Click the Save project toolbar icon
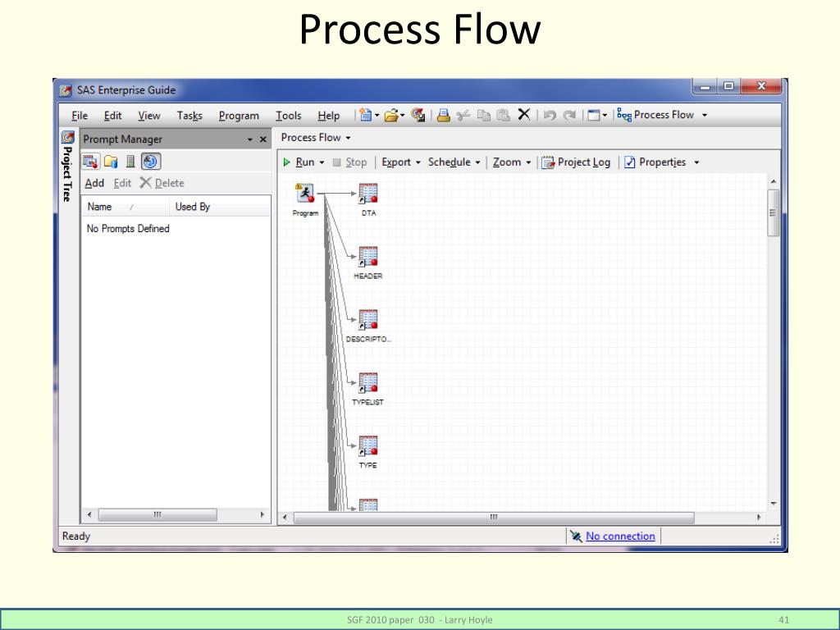The image size is (840, 630). click(418, 115)
